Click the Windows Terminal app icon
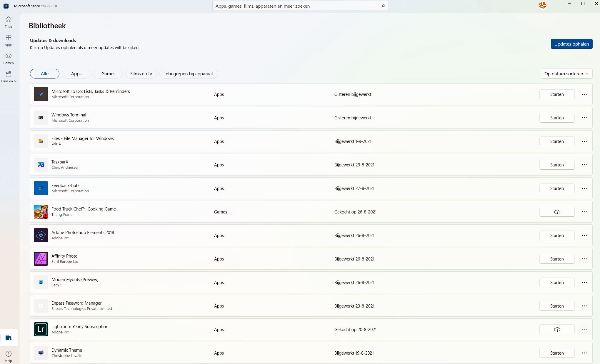 41,118
